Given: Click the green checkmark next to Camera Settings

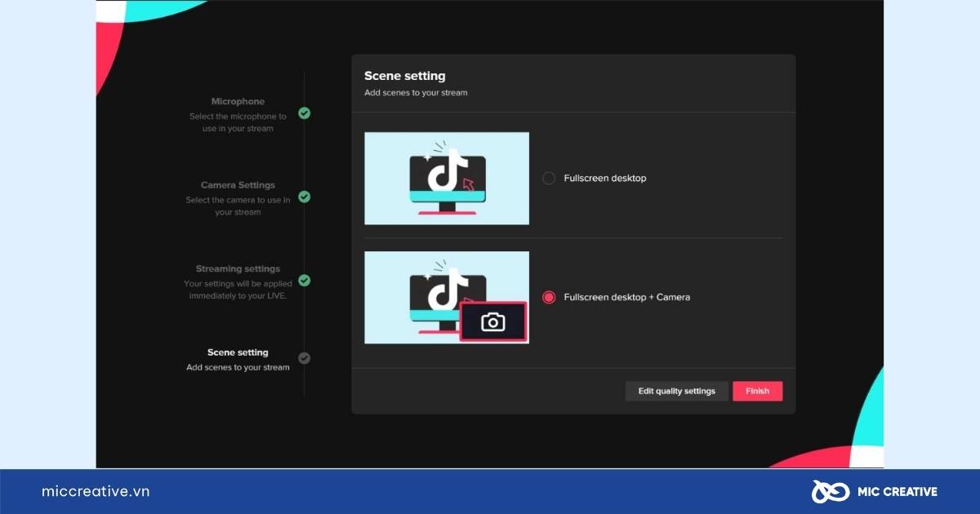Looking at the screenshot, I should pyautogui.click(x=304, y=197).
